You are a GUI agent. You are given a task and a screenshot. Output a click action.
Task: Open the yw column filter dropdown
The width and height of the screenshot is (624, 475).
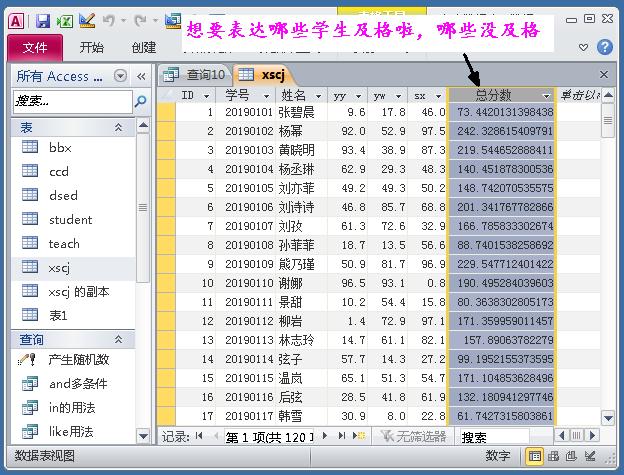[x=398, y=96]
